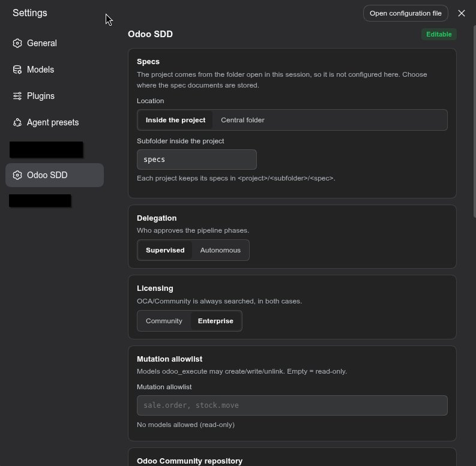This screenshot has height=466, width=476.
Task: Click 'Models odoo_execute may create/write/unlink' description
Action: [242, 371]
